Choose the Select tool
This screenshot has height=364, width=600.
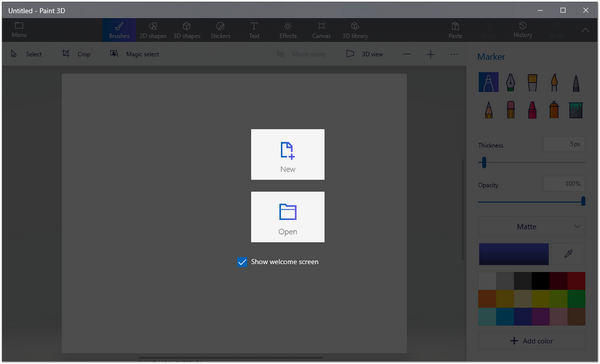[26, 54]
